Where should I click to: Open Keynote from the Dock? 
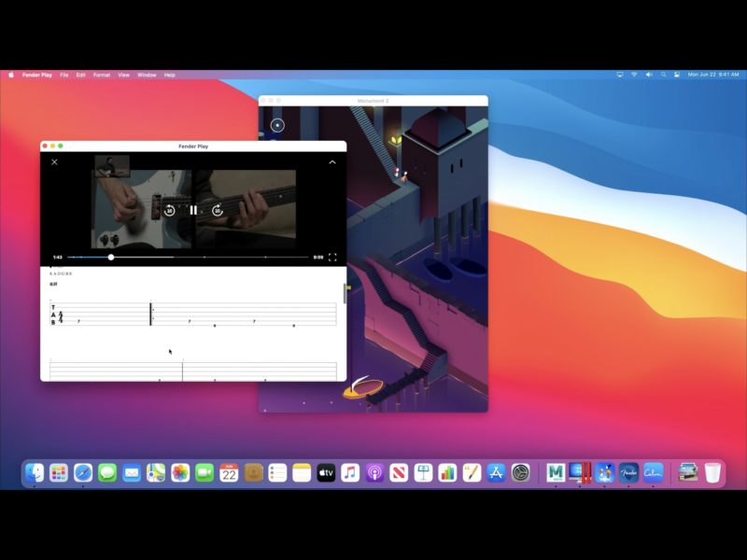click(423, 473)
